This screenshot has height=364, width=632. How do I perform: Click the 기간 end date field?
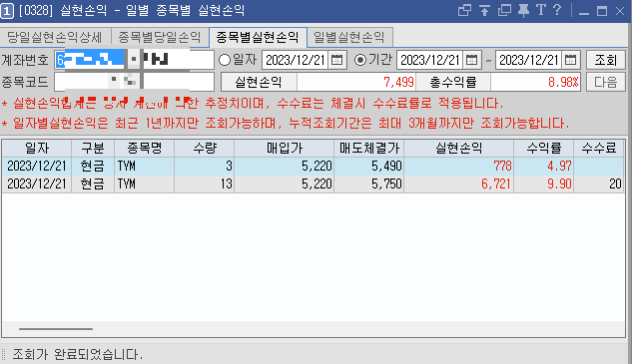click(x=529, y=60)
